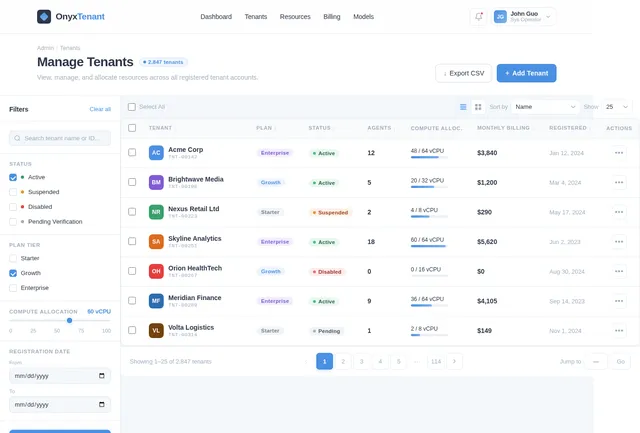Screen dimensions: 640x433
Task: Open actions menu for Acme Corp
Action: (618, 153)
